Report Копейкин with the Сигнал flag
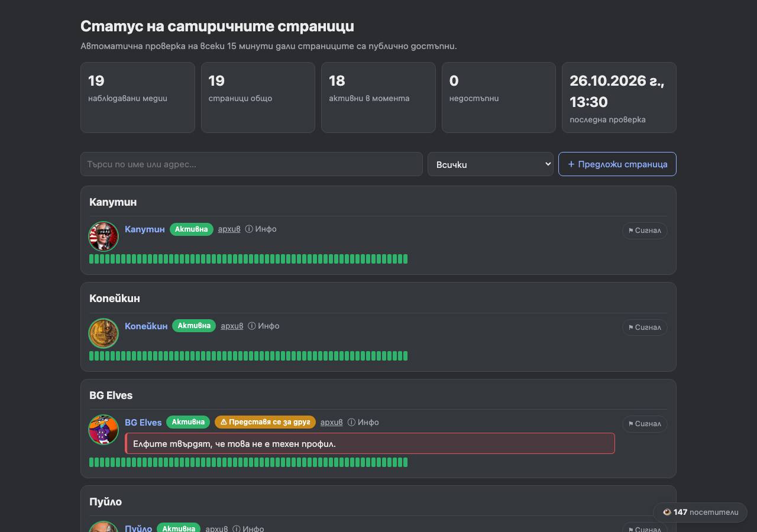757x532 pixels. pos(645,327)
